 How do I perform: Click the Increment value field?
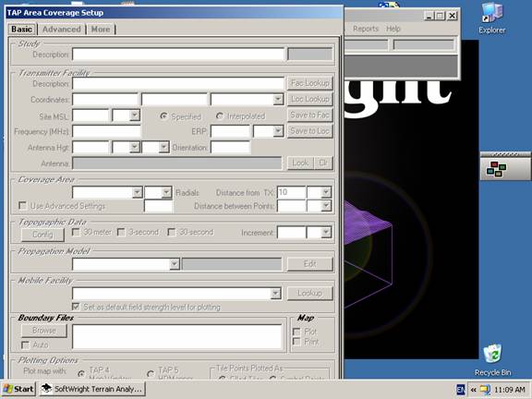pos(291,233)
